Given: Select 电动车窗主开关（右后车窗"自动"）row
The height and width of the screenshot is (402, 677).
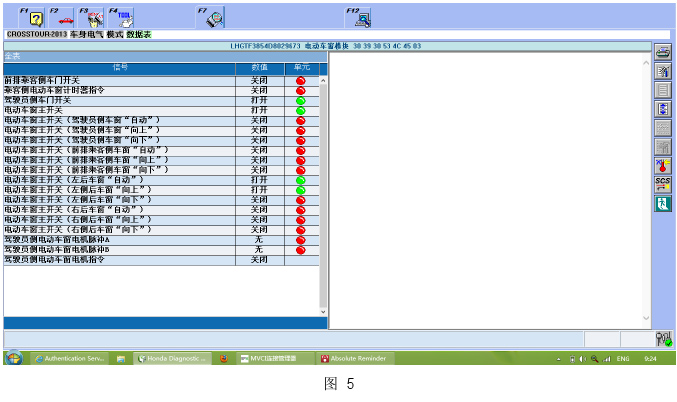Looking at the screenshot, I should pos(161,210).
